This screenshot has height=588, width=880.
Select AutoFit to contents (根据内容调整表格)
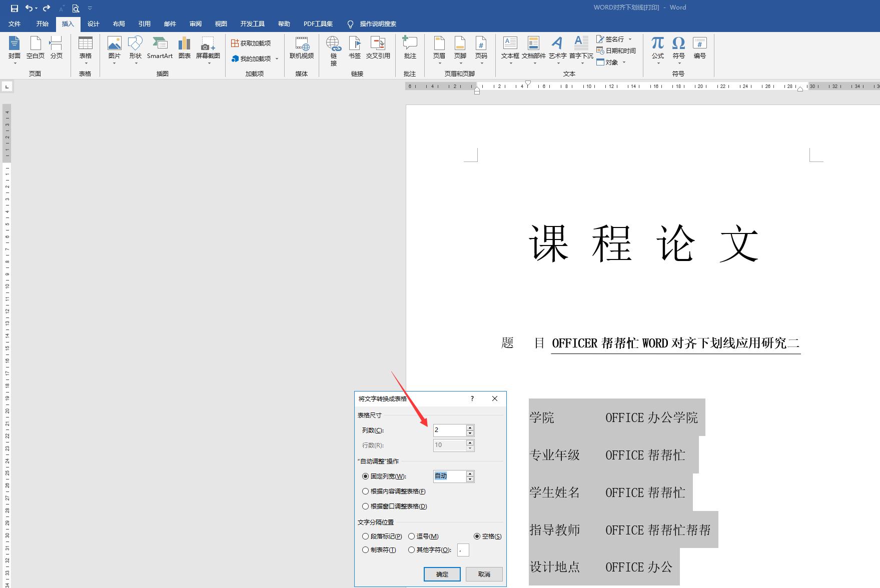[x=365, y=491]
